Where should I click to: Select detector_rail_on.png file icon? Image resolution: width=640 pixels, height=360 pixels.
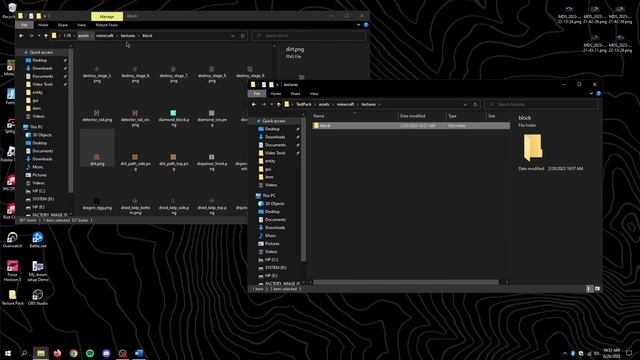(x=135, y=113)
